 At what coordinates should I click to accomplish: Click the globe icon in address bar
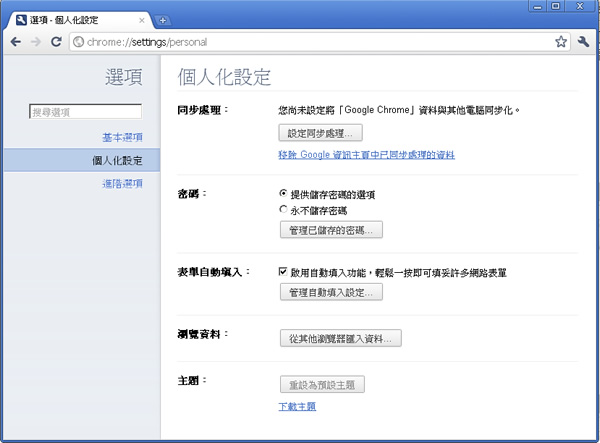point(79,42)
